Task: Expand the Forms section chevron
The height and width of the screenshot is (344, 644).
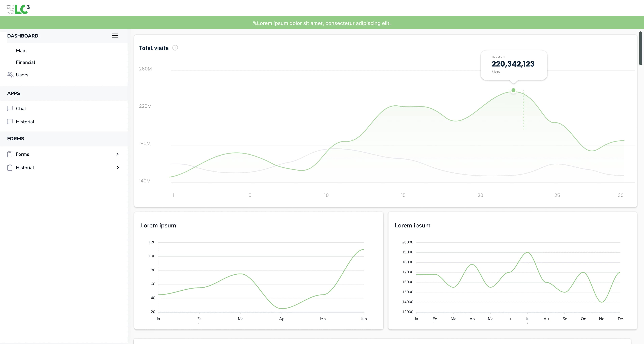Action: (x=118, y=154)
